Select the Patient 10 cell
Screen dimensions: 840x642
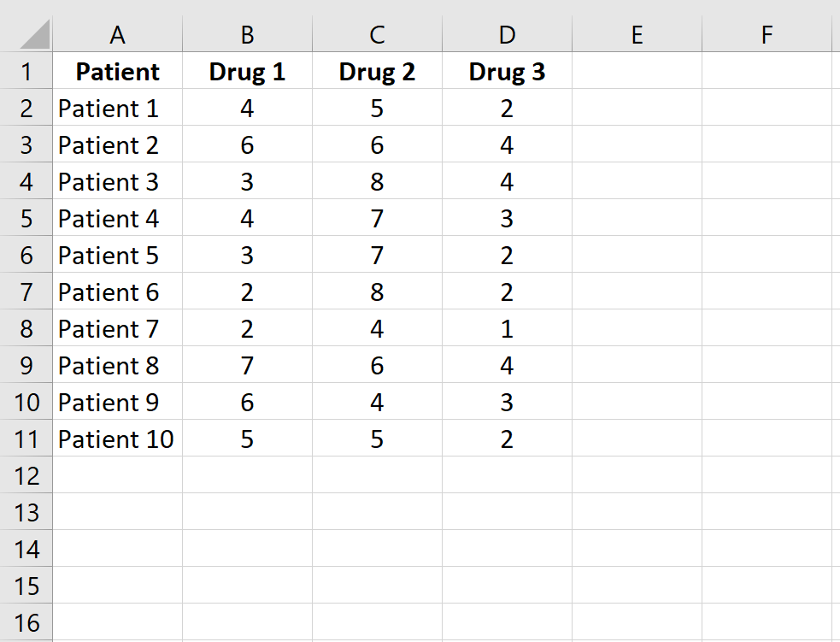tap(116, 439)
